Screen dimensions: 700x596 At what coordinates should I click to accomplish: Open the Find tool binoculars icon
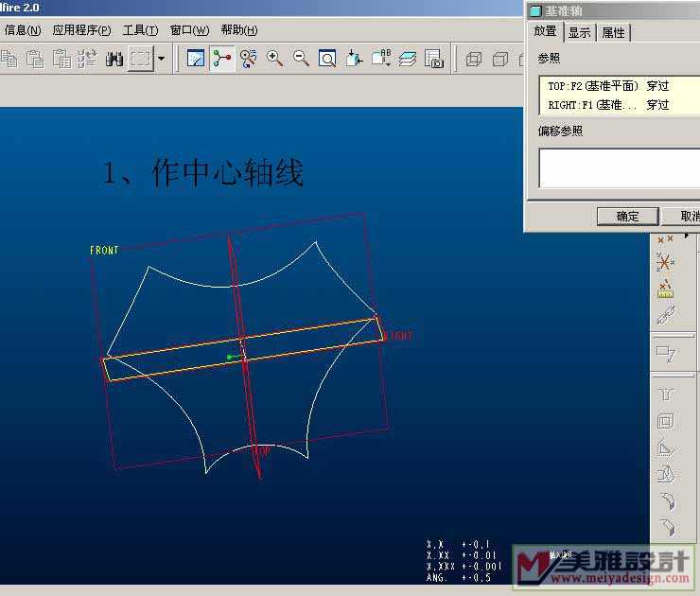coord(114,59)
